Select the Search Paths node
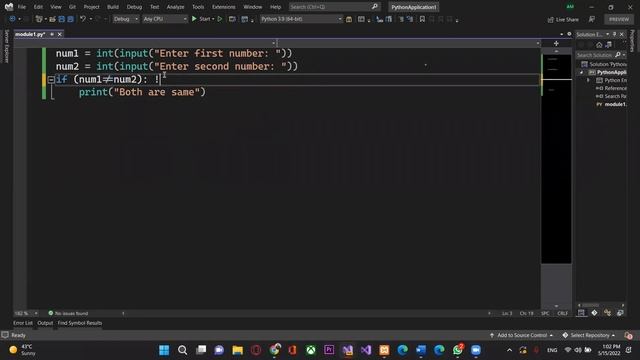 tap(611, 96)
